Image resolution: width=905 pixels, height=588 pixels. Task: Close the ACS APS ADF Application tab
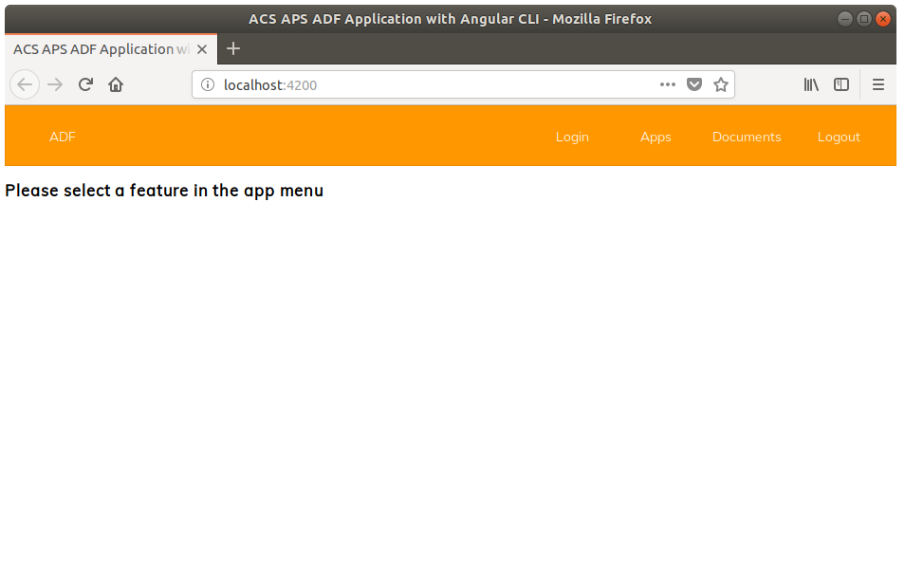click(202, 49)
